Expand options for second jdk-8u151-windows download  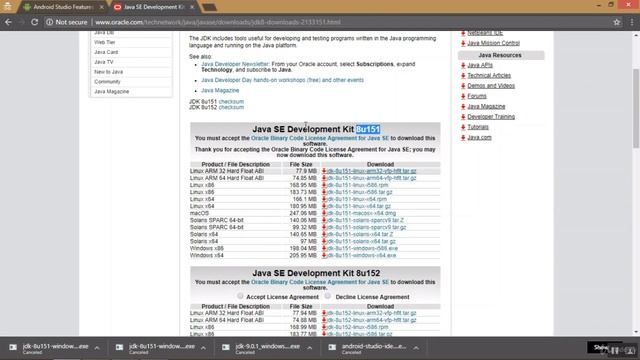(203, 348)
